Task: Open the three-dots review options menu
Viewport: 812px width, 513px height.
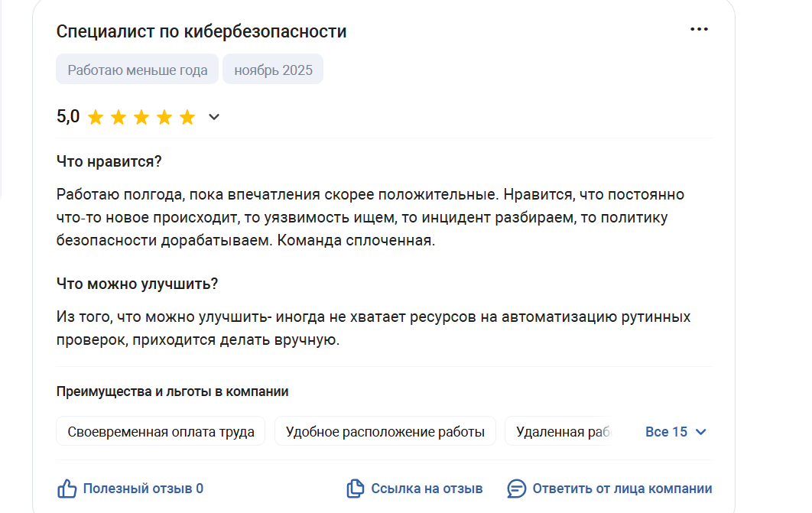Action: (699, 30)
